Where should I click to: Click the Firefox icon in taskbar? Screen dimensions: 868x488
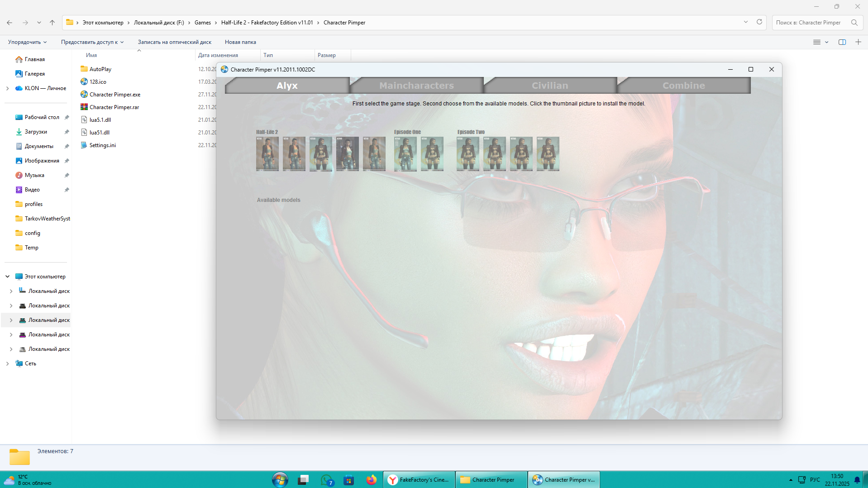(371, 480)
